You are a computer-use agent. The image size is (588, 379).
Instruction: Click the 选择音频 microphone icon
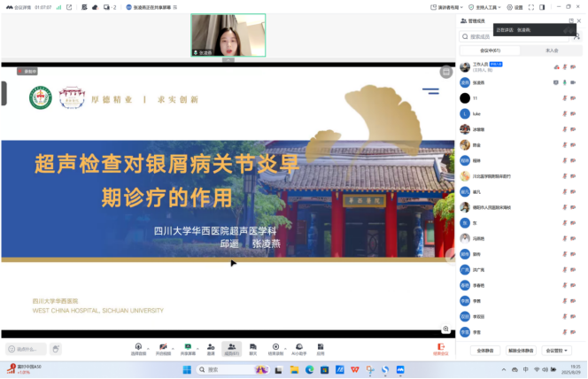137,346
